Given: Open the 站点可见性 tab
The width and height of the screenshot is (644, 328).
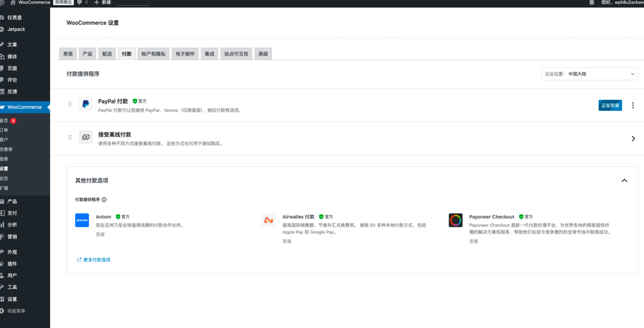Looking at the screenshot, I should click(x=236, y=54).
